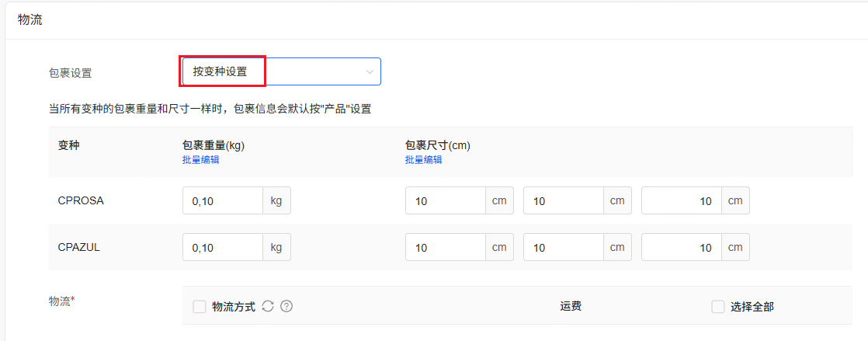Click the refresh icon beside 物流方式
The image size is (868, 341).
268,307
